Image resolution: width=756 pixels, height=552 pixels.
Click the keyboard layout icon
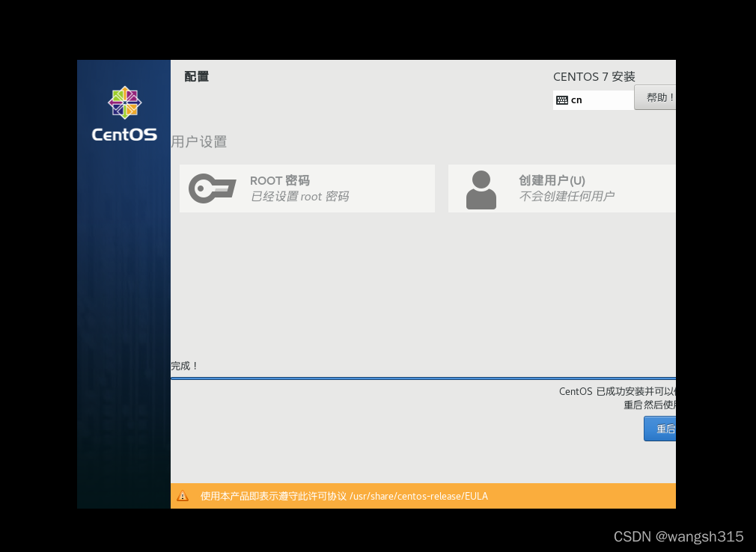[561, 100]
